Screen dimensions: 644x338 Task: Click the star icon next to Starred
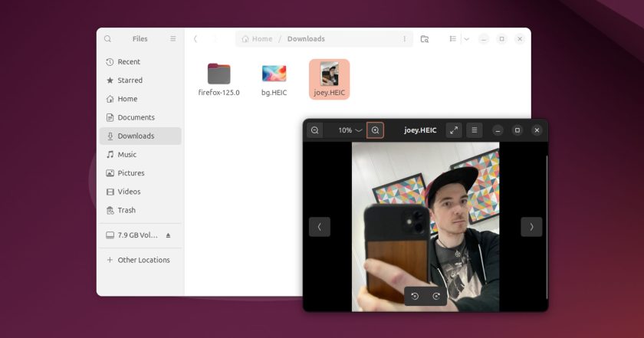pyautogui.click(x=110, y=80)
